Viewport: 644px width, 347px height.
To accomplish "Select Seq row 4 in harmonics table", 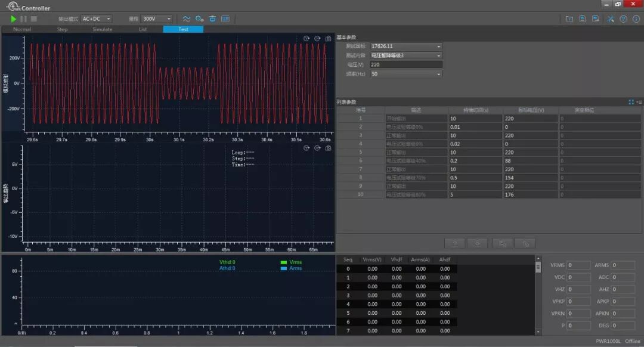I will (397, 304).
